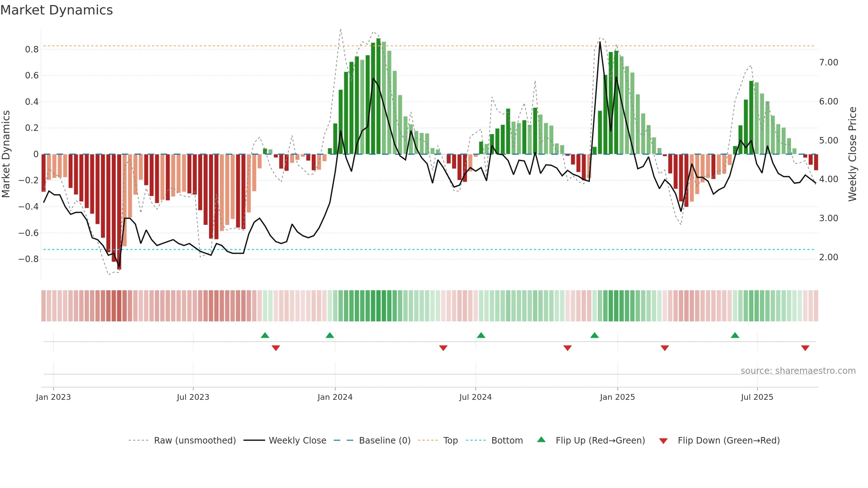Click the 2.00 price axis label

click(x=829, y=257)
